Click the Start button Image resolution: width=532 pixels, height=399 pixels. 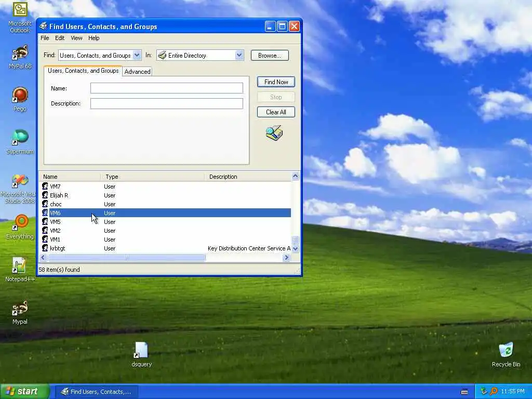click(25, 391)
